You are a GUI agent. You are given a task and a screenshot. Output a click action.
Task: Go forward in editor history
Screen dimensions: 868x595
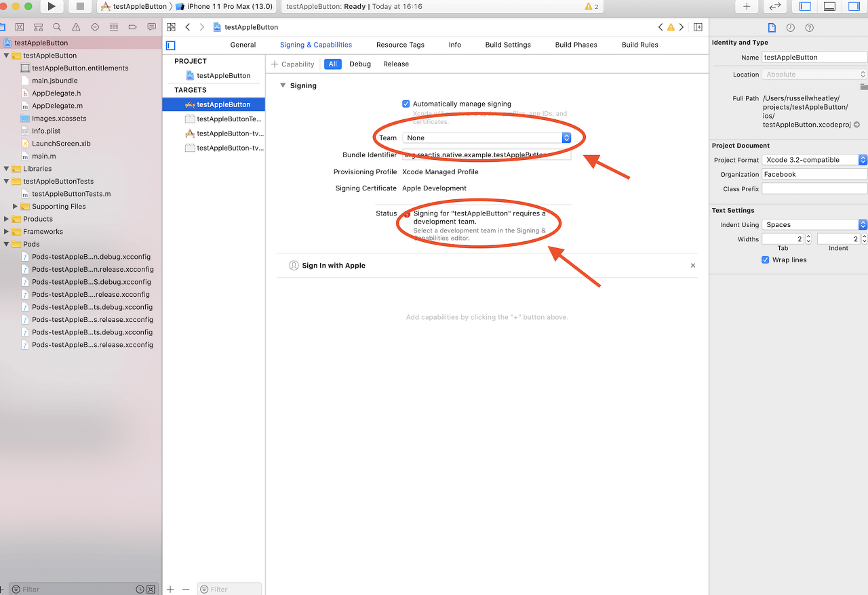coord(201,27)
